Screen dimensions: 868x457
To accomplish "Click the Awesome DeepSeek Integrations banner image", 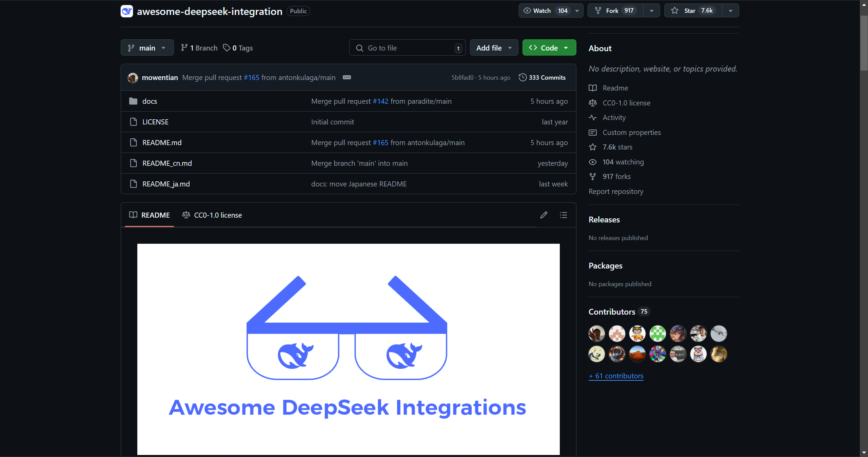I will (349, 349).
